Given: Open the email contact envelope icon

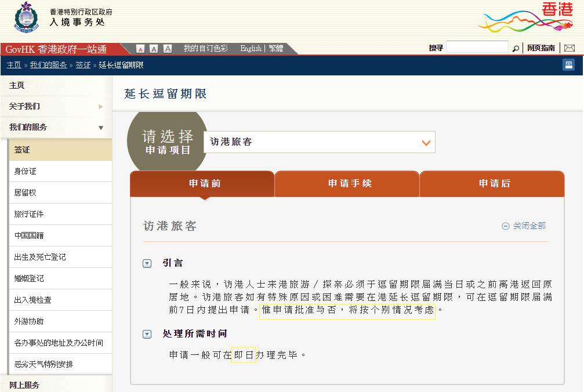Looking at the screenshot, I should click(570, 48).
